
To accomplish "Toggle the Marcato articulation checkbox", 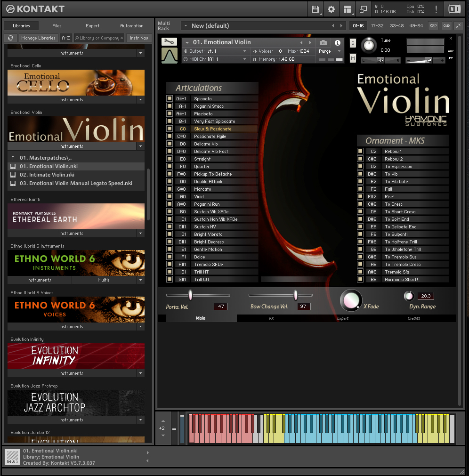I will point(170,189).
